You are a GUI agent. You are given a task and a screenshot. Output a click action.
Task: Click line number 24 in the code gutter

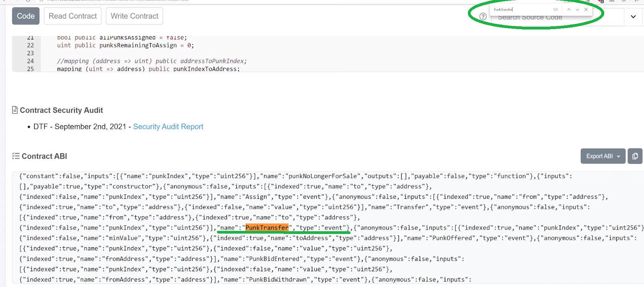(31, 61)
